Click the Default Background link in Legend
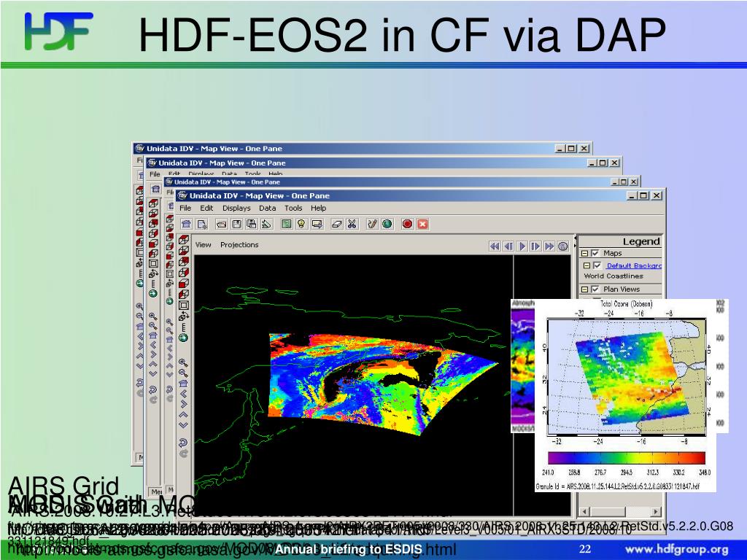 coord(634,265)
